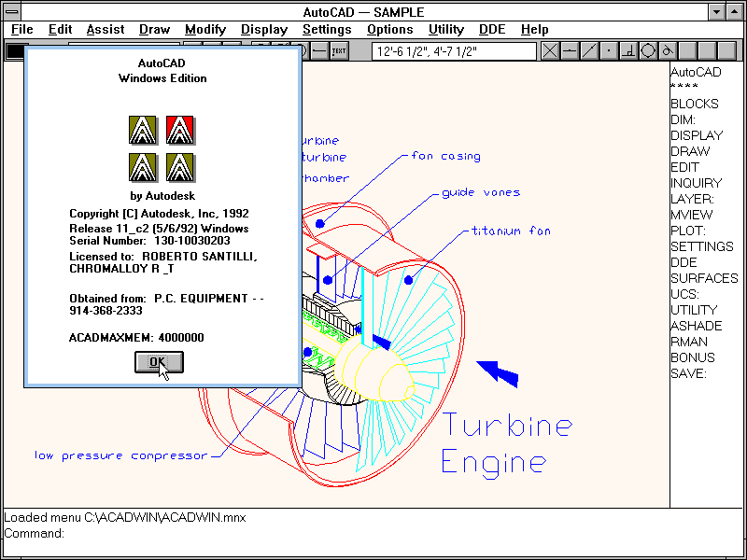The image size is (747, 560).
Task: Click the bottom-left olive AutoCAD logo icon
Action: point(143,167)
